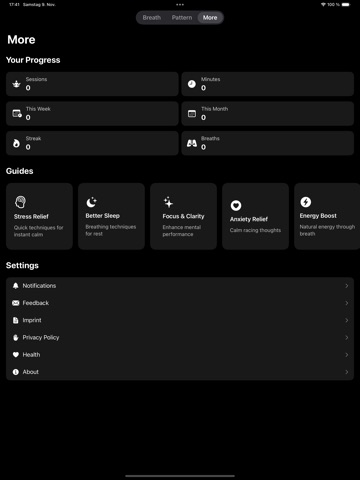Select the This Month label text
Image resolution: width=360 pixels, height=480 pixels.
click(215, 109)
